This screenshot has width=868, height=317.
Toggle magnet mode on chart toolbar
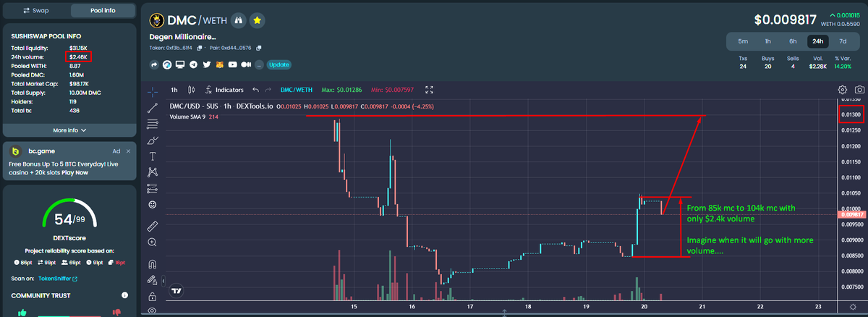coord(153,264)
